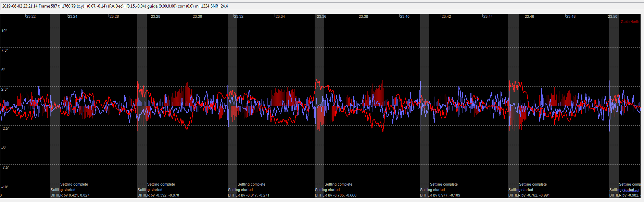Select the DITHER by -0.817, -0.271 annotation
Viewport: 644px width, 202px height.
(249, 195)
